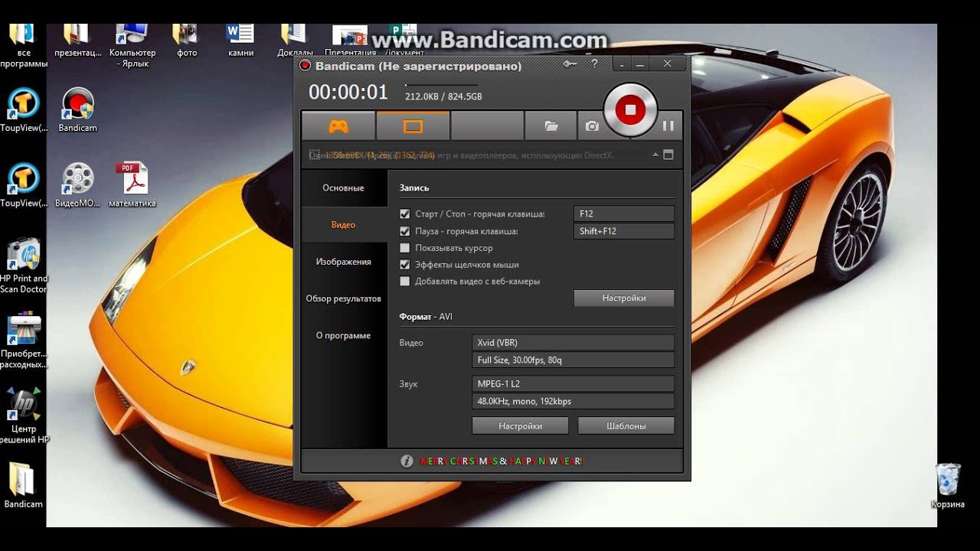The image size is (980, 551).
Task: Pause the recording in Bandicam
Action: click(x=668, y=126)
